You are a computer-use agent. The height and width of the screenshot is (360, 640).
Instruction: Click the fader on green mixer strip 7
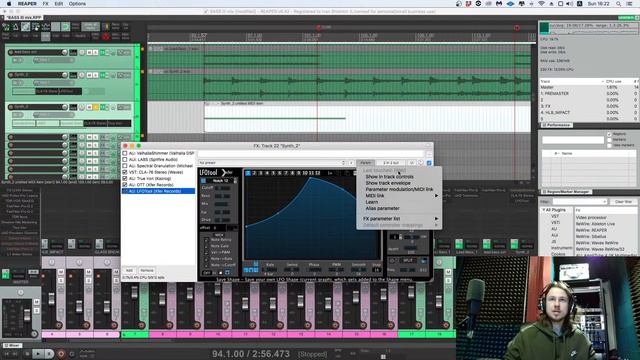tap(134, 291)
